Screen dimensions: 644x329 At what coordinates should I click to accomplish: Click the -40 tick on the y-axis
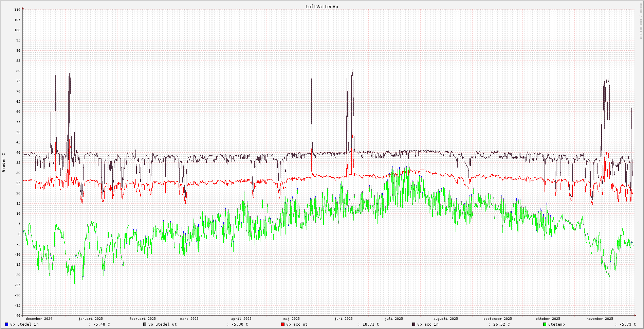pyautogui.click(x=17, y=315)
